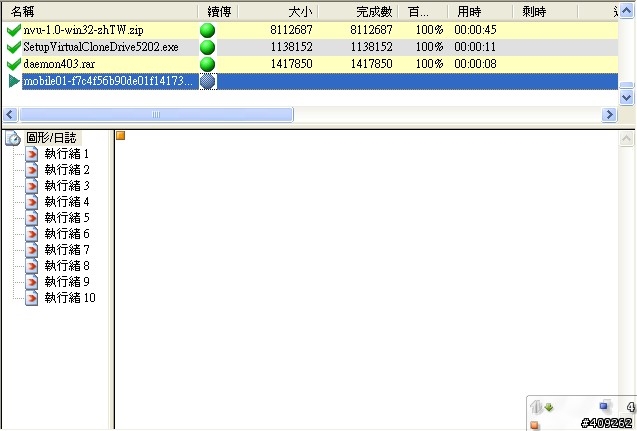
Task: Click the elapsed time 00:00:45
Action: [x=475, y=30]
